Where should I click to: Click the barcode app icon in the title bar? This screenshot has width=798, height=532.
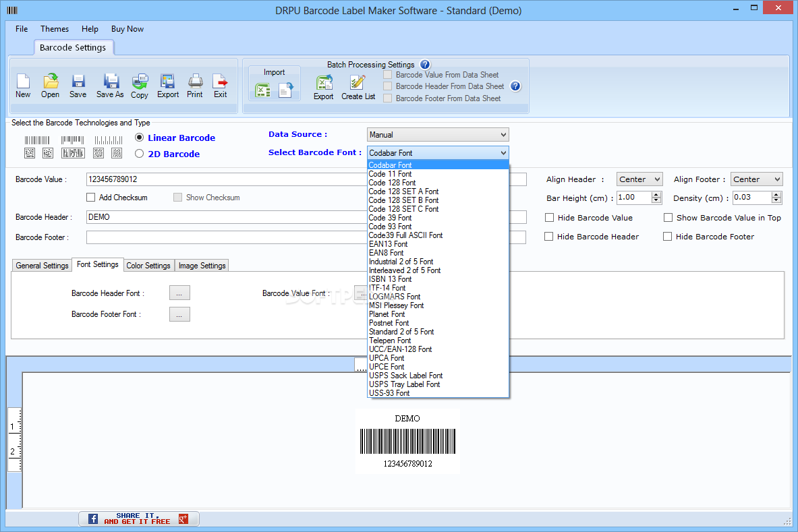coord(12,10)
